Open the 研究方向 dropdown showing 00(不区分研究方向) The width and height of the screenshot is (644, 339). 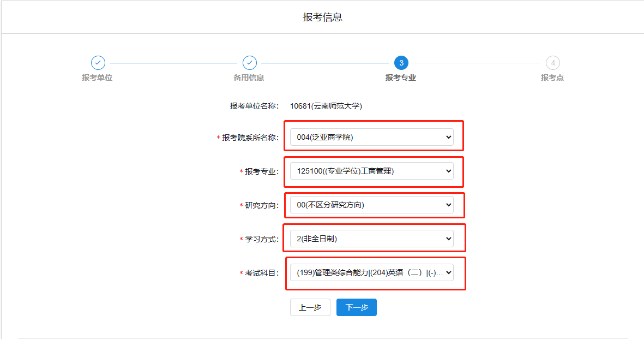(371, 205)
